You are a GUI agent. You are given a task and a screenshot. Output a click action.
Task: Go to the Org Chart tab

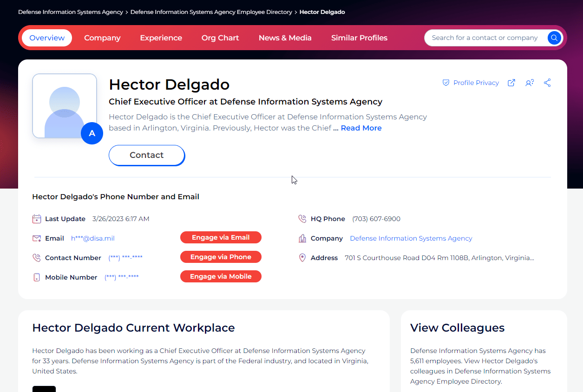220,38
